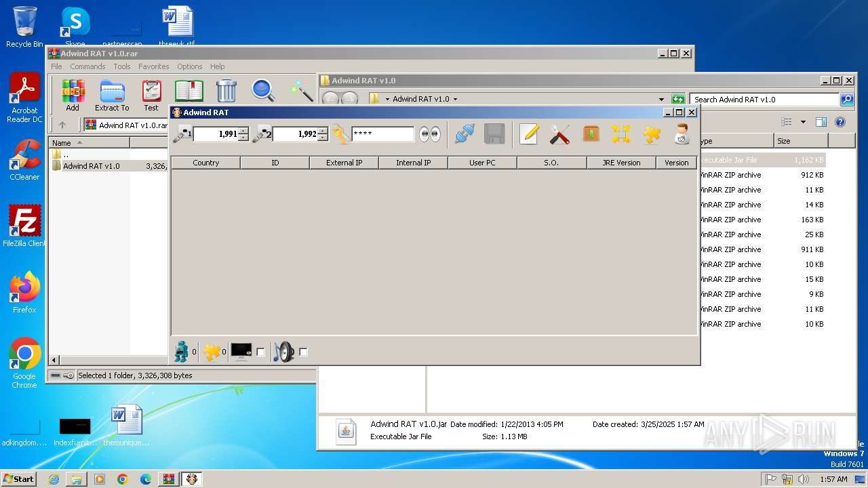
Task: Expand the Adwind RAT v1.0 breadcrumb arrow
Action: click(x=455, y=100)
